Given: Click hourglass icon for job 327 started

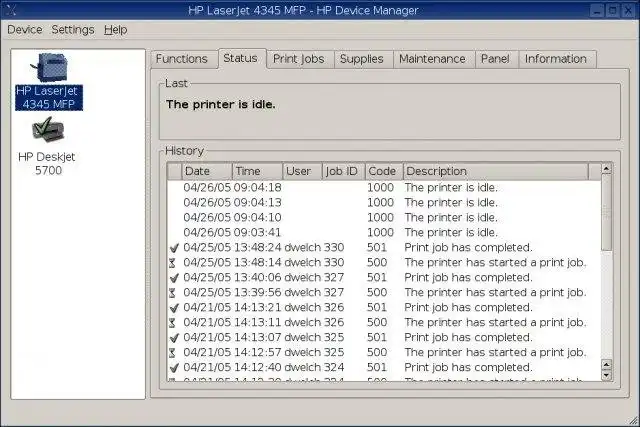Looking at the screenshot, I should [x=172, y=293].
